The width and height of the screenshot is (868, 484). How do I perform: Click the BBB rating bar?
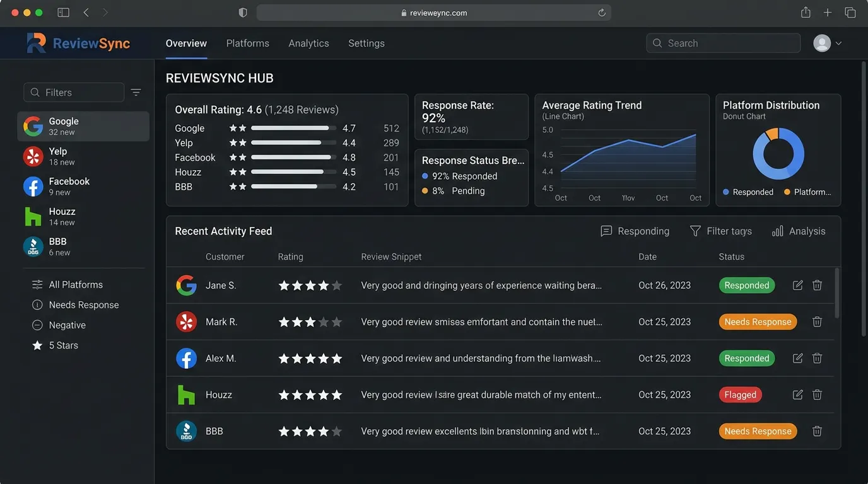[x=293, y=187]
